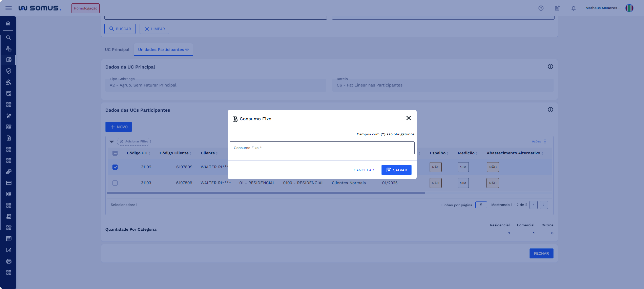Click the search icon in sidebar
The image size is (644, 289).
8,37
